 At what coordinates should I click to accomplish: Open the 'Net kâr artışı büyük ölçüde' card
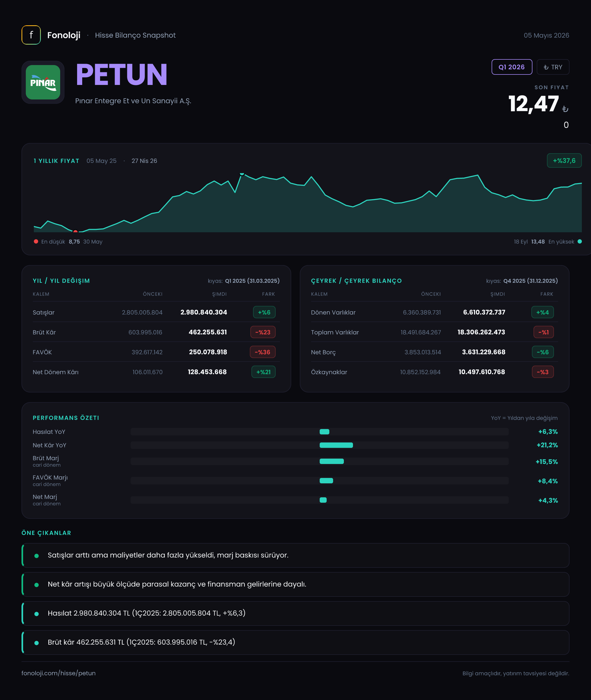tap(295, 584)
